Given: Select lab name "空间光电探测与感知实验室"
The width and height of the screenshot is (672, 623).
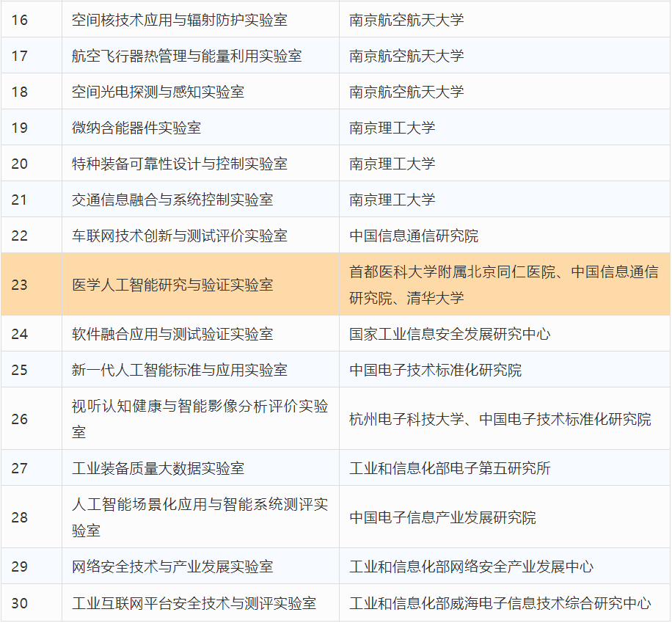Looking at the screenshot, I should pyautogui.click(x=158, y=92).
